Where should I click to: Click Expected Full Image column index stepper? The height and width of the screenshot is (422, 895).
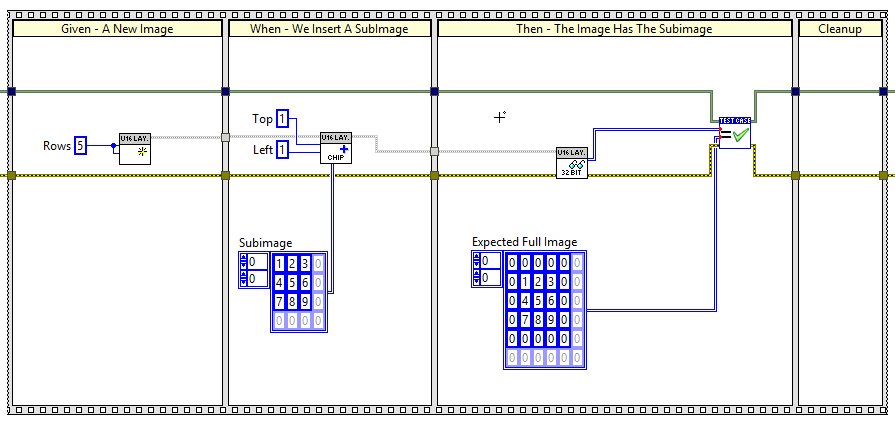pos(476,278)
